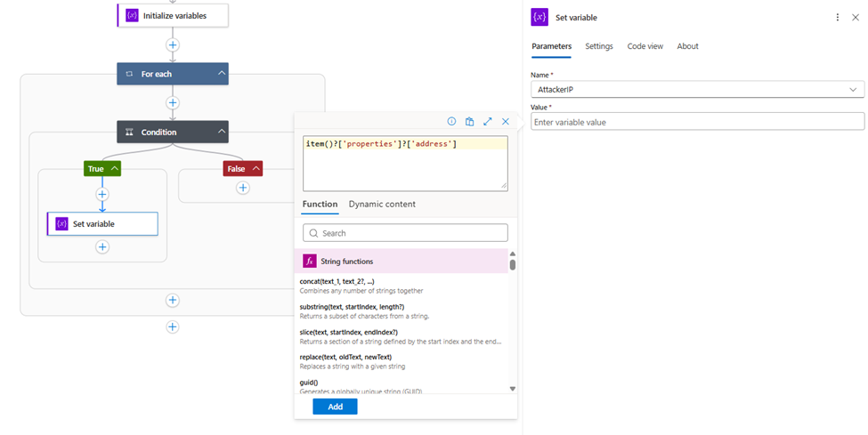Screen dimensions: 868x435
Task: Click the For each loop icon
Action: [x=130, y=74]
